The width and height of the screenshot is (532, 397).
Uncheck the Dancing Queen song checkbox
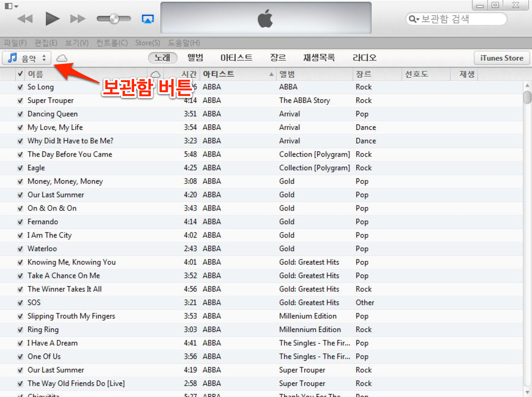click(x=20, y=114)
